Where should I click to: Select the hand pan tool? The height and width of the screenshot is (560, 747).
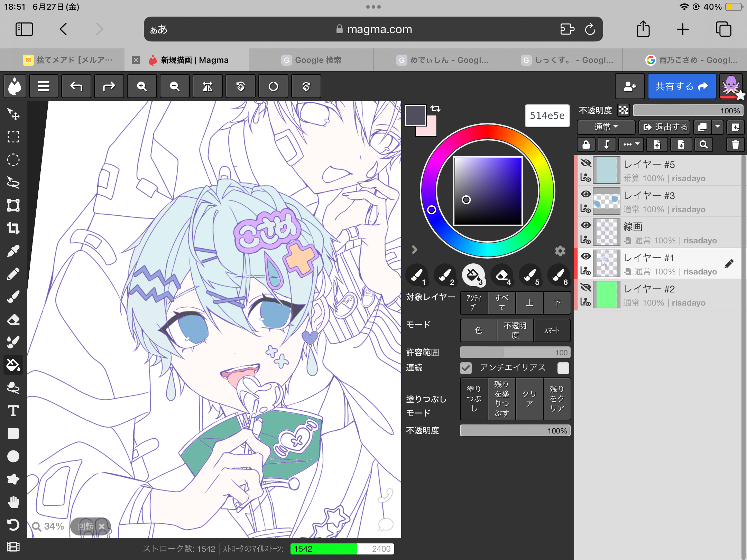click(13, 502)
